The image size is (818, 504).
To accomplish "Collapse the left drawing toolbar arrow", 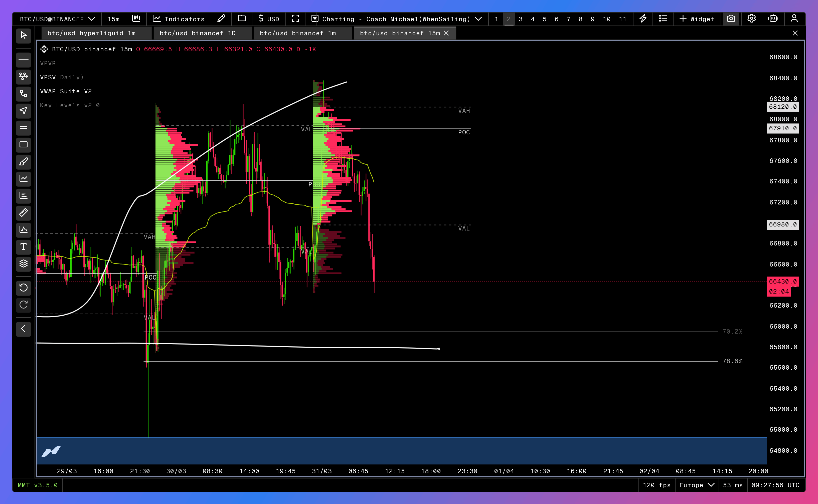I will click(23, 329).
